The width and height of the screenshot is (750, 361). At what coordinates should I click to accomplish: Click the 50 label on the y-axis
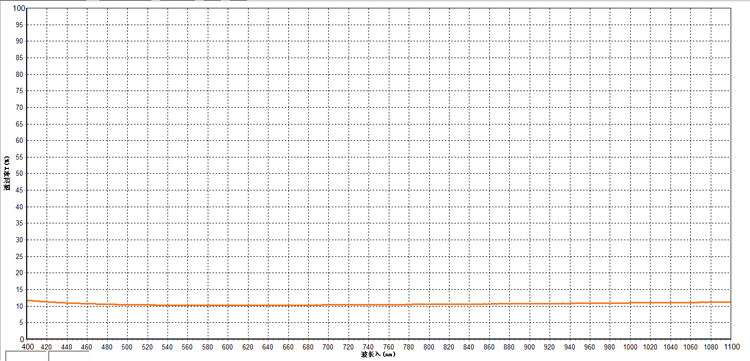20,174
